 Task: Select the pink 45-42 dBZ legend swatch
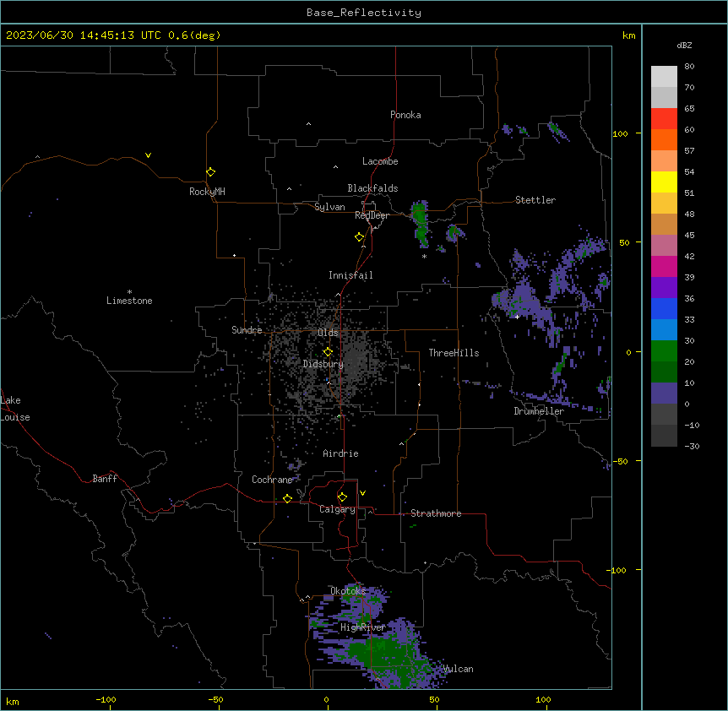(x=664, y=246)
